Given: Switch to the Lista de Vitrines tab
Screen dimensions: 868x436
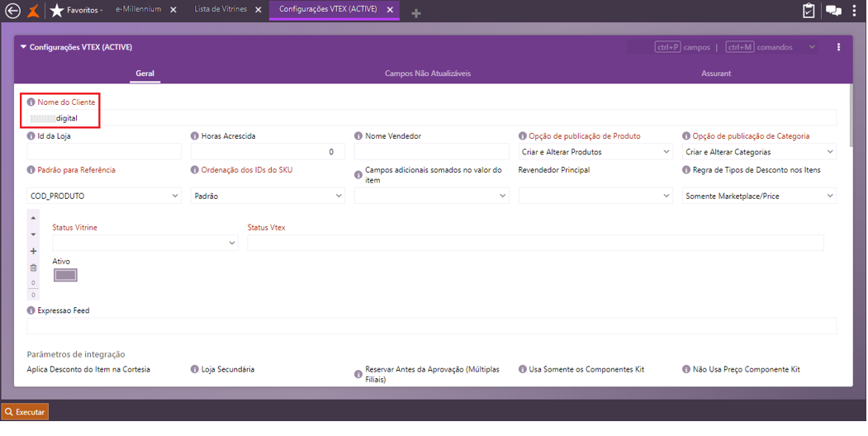Looking at the screenshot, I should 221,9.
